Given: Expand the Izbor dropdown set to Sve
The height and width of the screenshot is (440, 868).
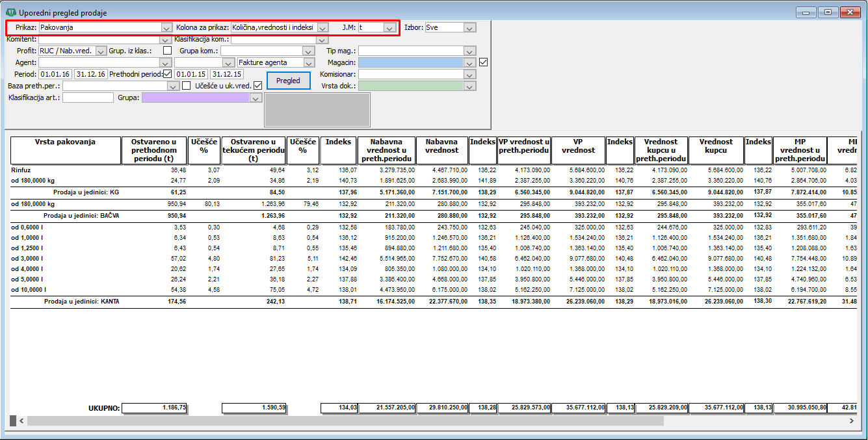Looking at the screenshot, I should (x=469, y=28).
